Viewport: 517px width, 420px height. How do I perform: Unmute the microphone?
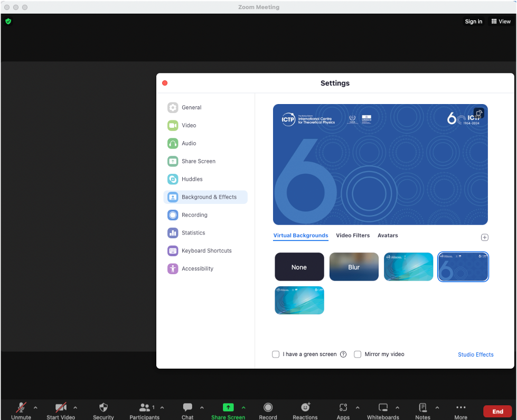(x=21, y=407)
